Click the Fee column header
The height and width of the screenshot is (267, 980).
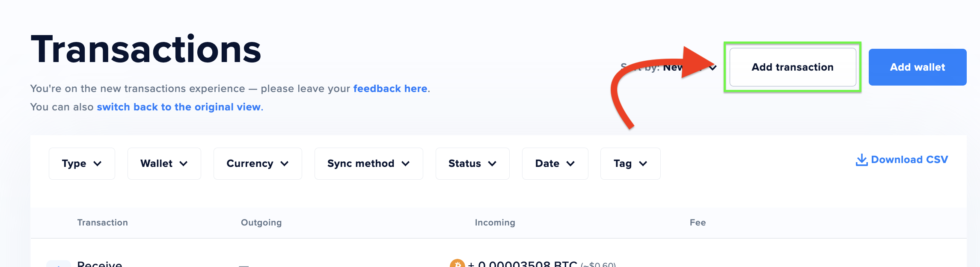point(698,222)
